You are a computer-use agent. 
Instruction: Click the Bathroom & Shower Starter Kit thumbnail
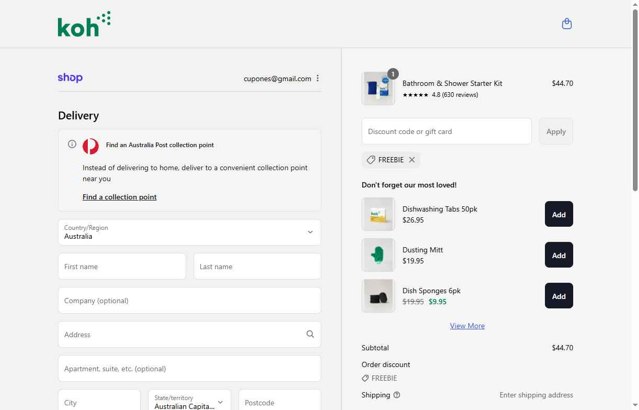[378, 88]
